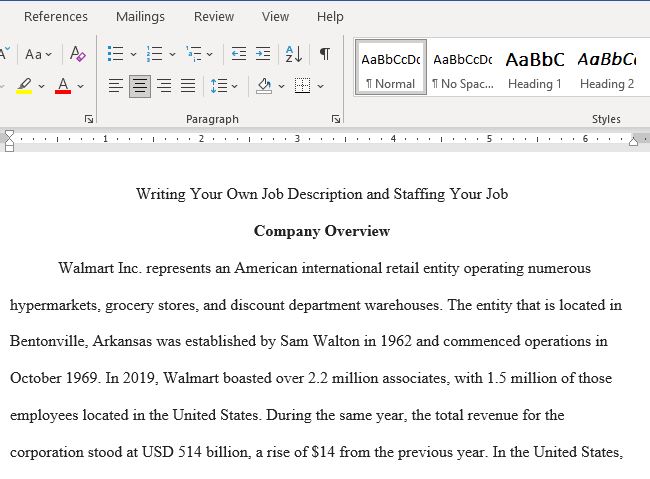The image size is (650, 479).
Task: Click the horizontal ruler at mark 3
Action: (297, 139)
